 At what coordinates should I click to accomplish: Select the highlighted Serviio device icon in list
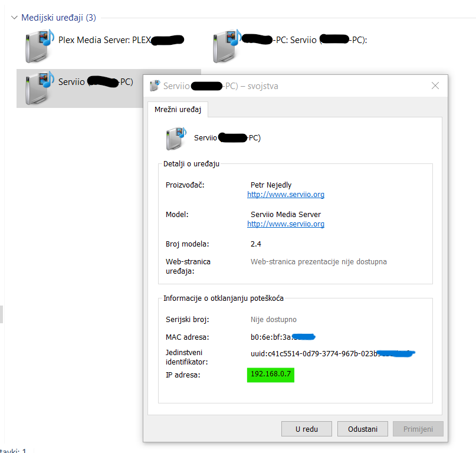[x=40, y=88]
